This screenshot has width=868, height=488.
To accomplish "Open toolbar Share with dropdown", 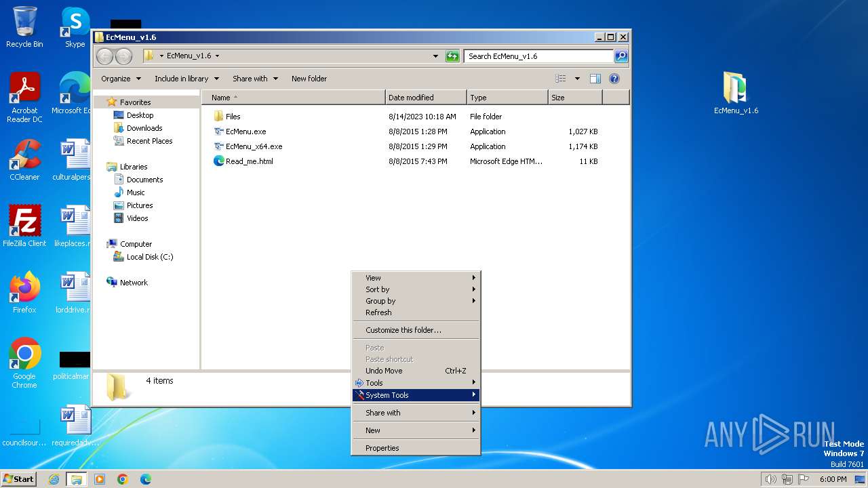I will (255, 79).
